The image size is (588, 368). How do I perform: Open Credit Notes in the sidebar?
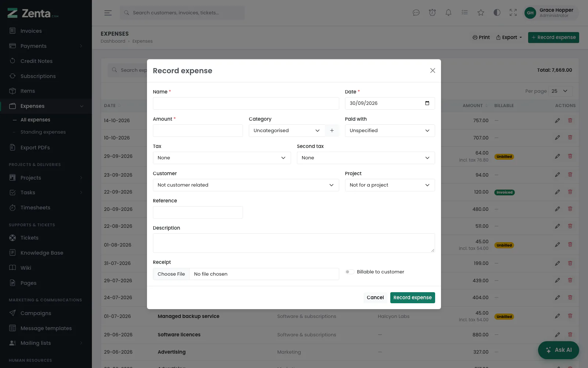pyautogui.click(x=46, y=61)
